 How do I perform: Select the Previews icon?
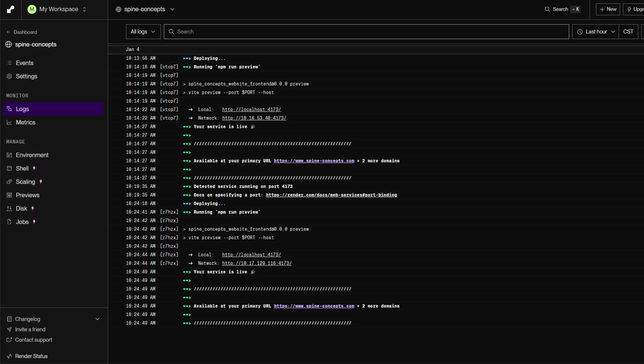tap(9, 195)
